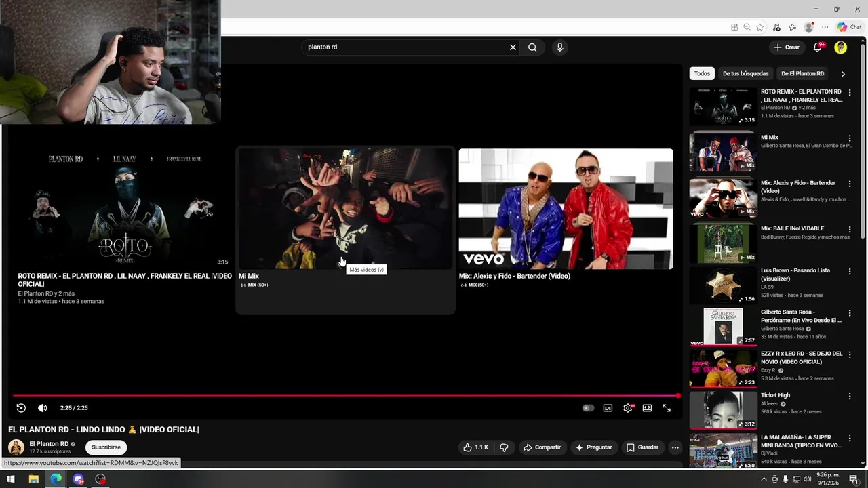Switch the player to theater mode
Screen dimensions: 868x488
pos(647,408)
